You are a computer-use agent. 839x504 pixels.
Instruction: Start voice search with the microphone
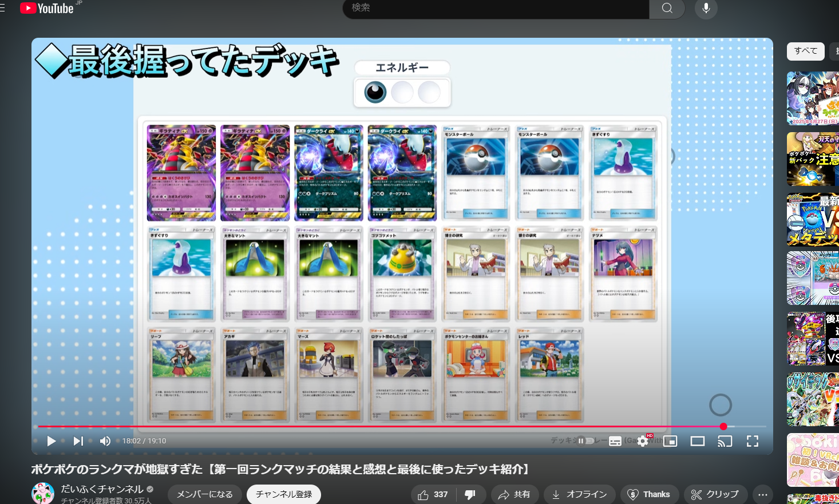[706, 8]
